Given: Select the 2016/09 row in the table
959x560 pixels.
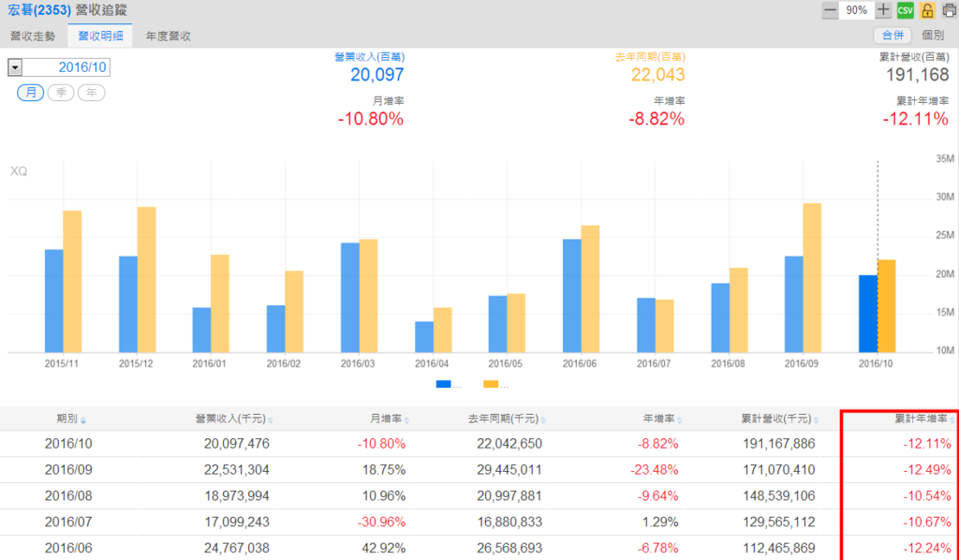Looking at the screenshot, I should (x=479, y=470).
